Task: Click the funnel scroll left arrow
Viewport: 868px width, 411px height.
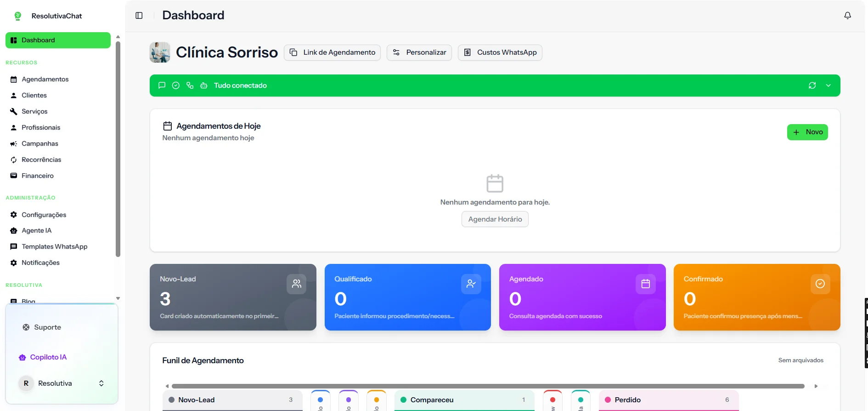Action: coord(167,386)
